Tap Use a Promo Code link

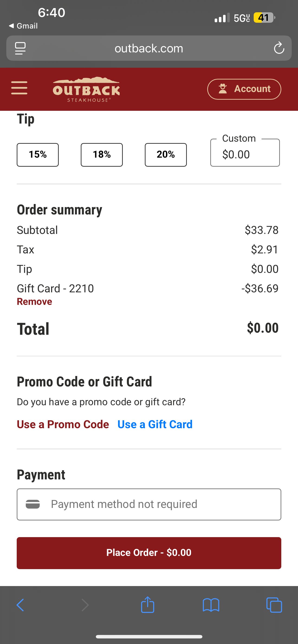pyautogui.click(x=63, y=424)
